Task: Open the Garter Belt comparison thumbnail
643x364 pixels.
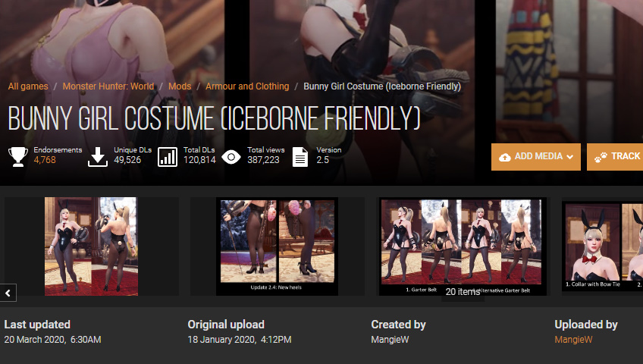Action: [463, 246]
